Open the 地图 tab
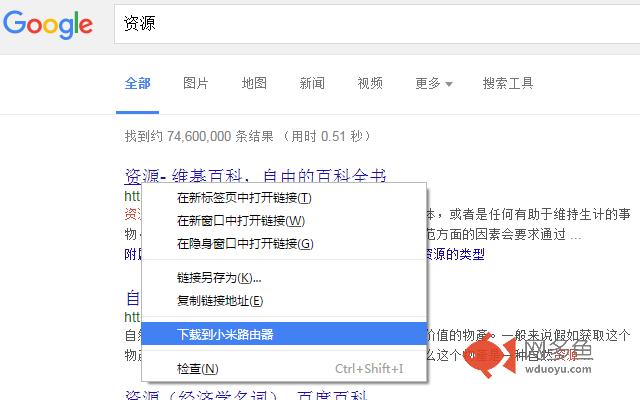Screen dimensions: 640x400 254,83
